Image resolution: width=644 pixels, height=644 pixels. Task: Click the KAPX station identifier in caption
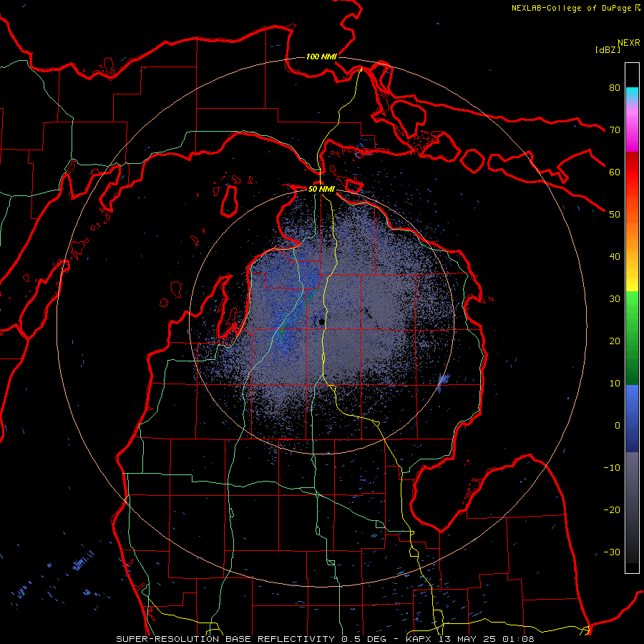pyautogui.click(x=419, y=639)
